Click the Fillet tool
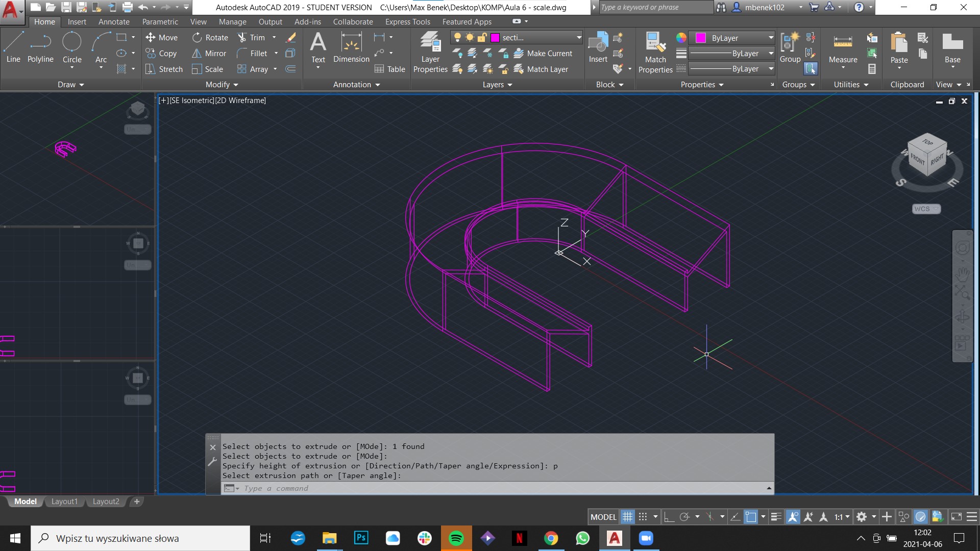 252,53
